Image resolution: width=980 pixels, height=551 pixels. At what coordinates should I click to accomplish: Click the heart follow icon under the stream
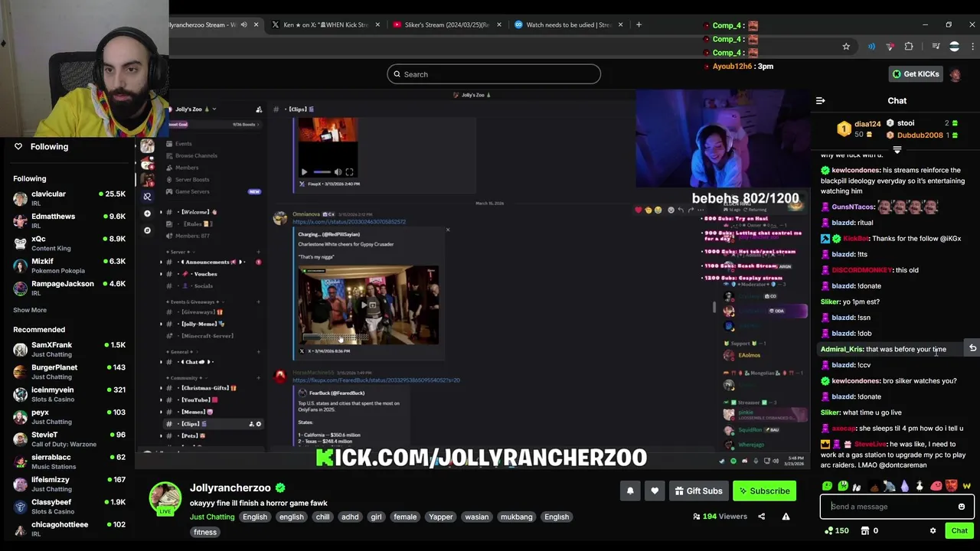(x=655, y=491)
